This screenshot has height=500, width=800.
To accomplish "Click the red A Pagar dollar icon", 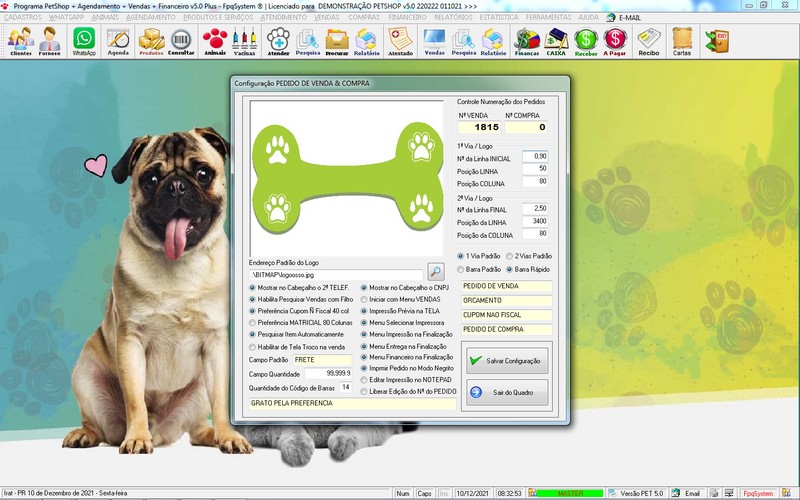I will coord(615,41).
